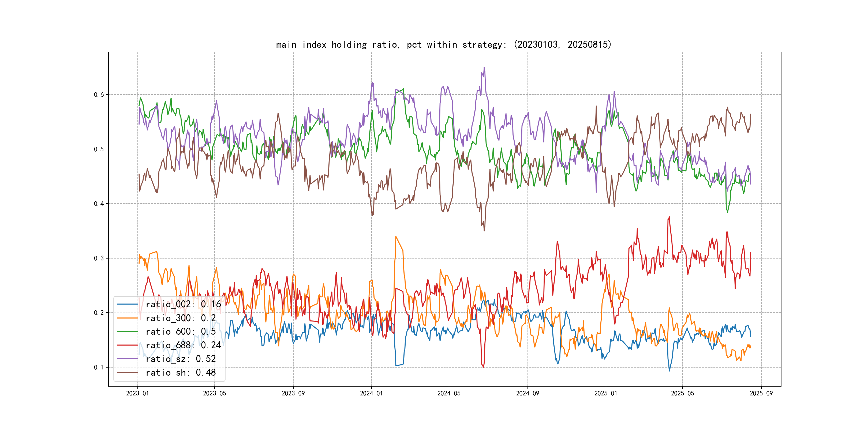Click the chart title text
This screenshot has width=868, height=434.
444,44
